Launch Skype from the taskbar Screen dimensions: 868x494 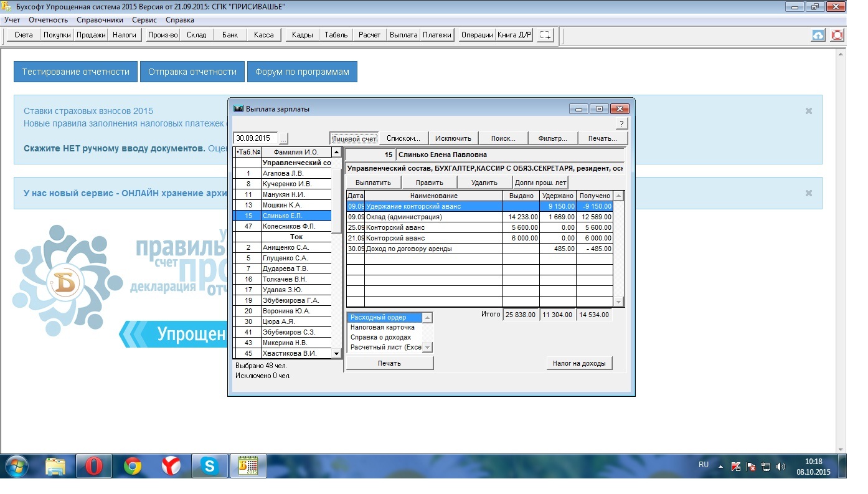pos(209,466)
